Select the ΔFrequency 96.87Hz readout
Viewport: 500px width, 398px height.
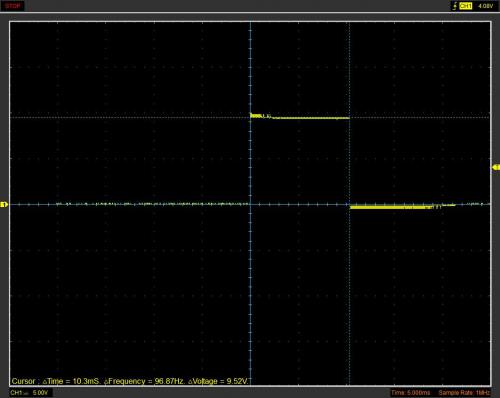(144, 381)
